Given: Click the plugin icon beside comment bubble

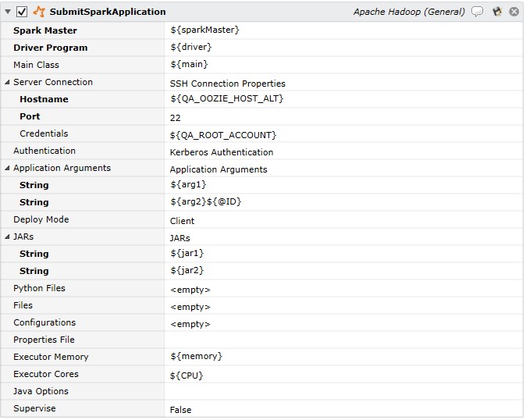Looking at the screenshot, I should pyautogui.click(x=497, y=12).
